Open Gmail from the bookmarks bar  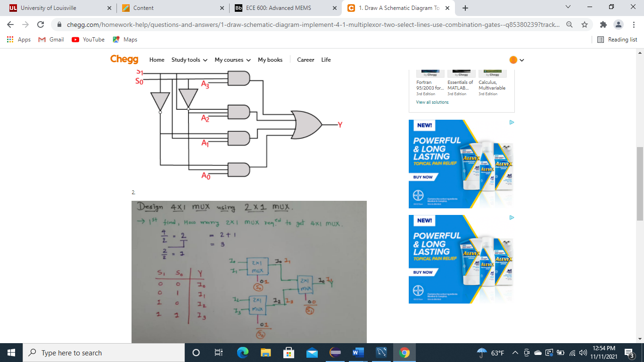point(50,40)
